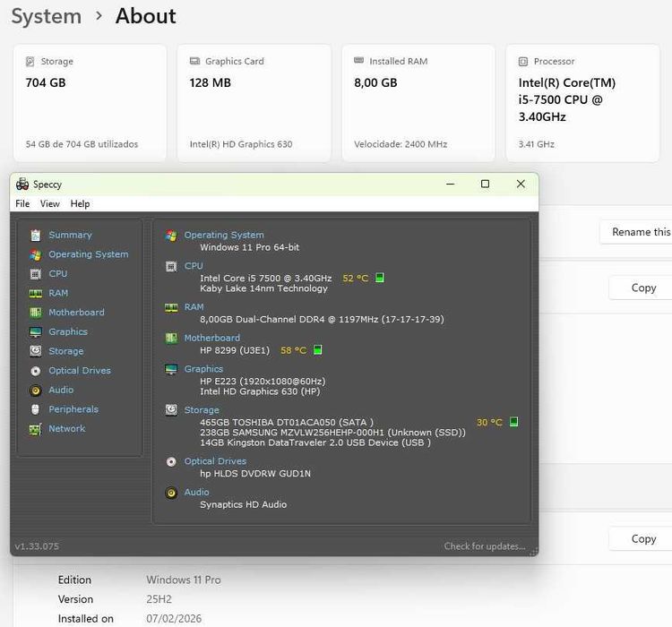
Task: Click the Windows flag icon beside Operating System heading
Action: pos(171,236)
